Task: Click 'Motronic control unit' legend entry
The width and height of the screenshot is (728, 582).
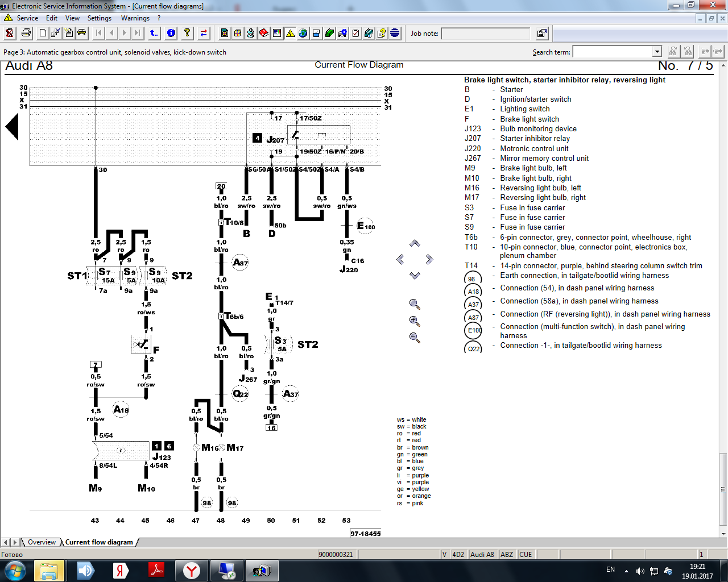Action: 534,148
